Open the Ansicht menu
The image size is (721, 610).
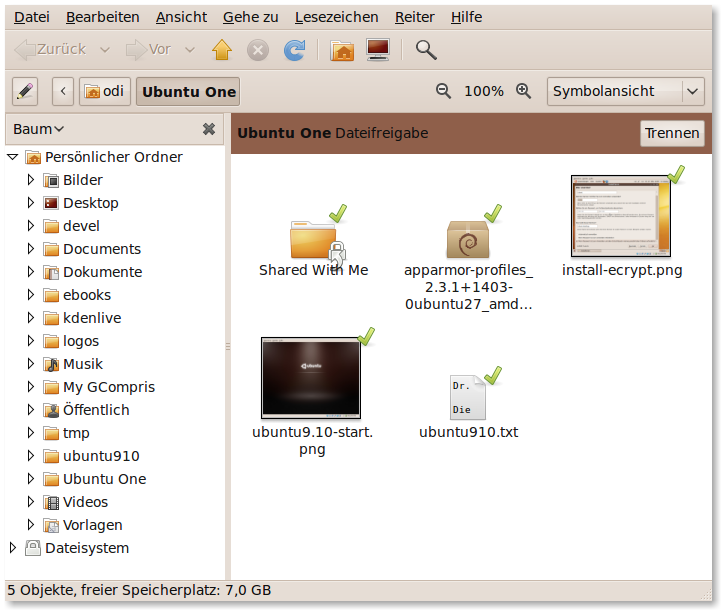[181, 17]
